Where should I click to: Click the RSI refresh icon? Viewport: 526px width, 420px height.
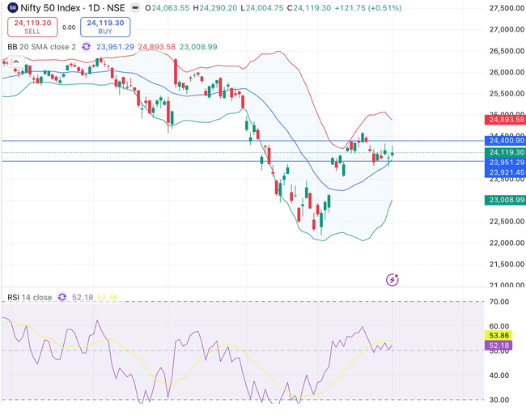click(62, 297)
